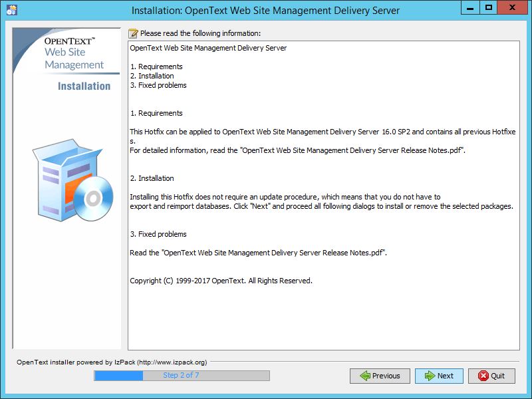Close the installer window
The image size is (532, 399).
[x=512, y=8]
